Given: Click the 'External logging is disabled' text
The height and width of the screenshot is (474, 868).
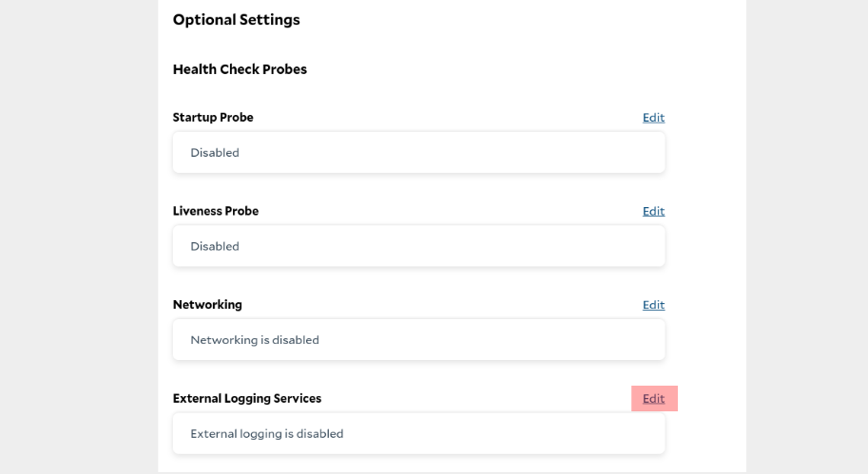Looking at the screenshot, I should tap(267, 434).
